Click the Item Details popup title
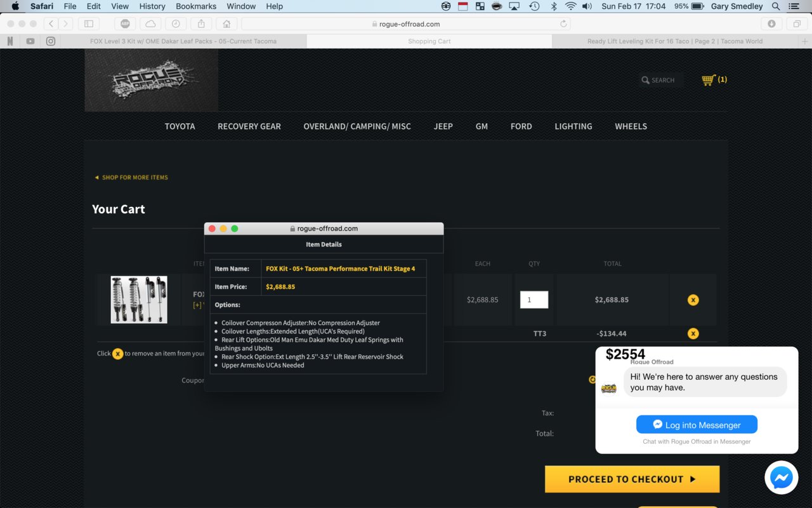Image resolution: width=812 pixels, height=508 pixels. coord(324,244)
